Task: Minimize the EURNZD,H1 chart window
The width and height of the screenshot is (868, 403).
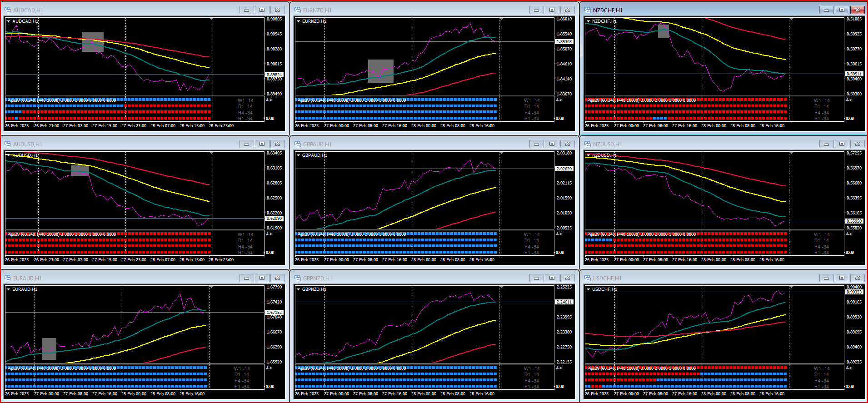Action: pos(536,10)
